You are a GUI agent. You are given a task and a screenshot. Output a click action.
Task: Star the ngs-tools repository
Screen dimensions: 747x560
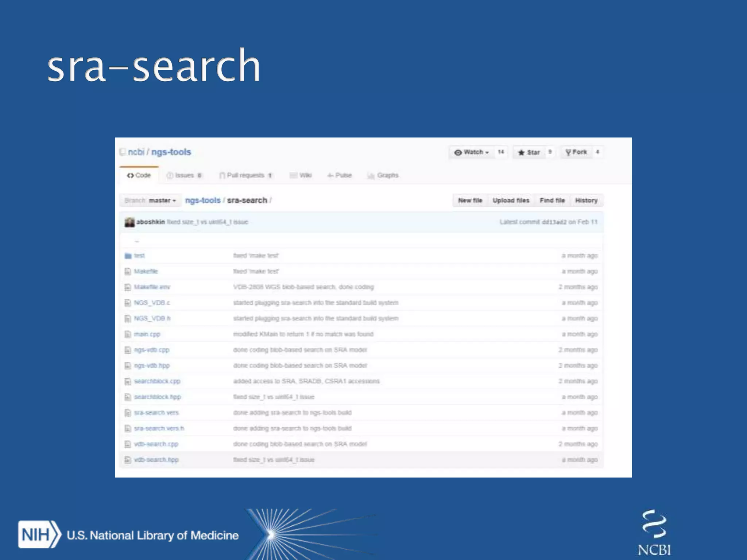[x=529, y=152]
